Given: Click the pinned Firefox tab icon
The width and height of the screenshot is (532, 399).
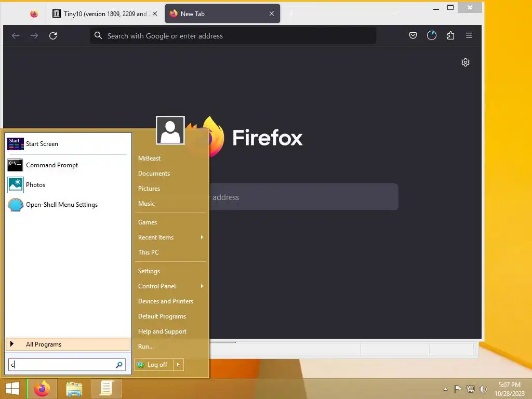Looking at the screenshot, I should (34, 14).
